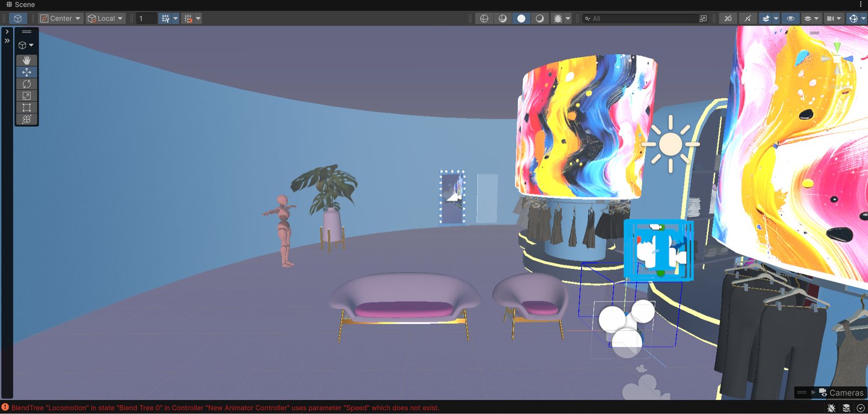The height and width of the screenshot is (414, 868).
Task: Open the cache server status icon
Action: coord(846,408)
